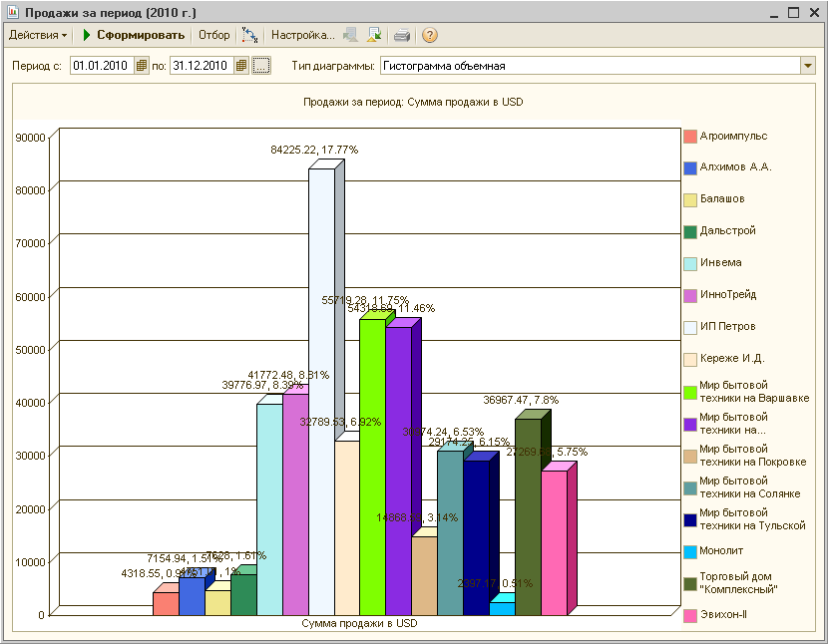Screen dimensions: 828x644
Task: Open calendar for end date
Action: point(241,66)
